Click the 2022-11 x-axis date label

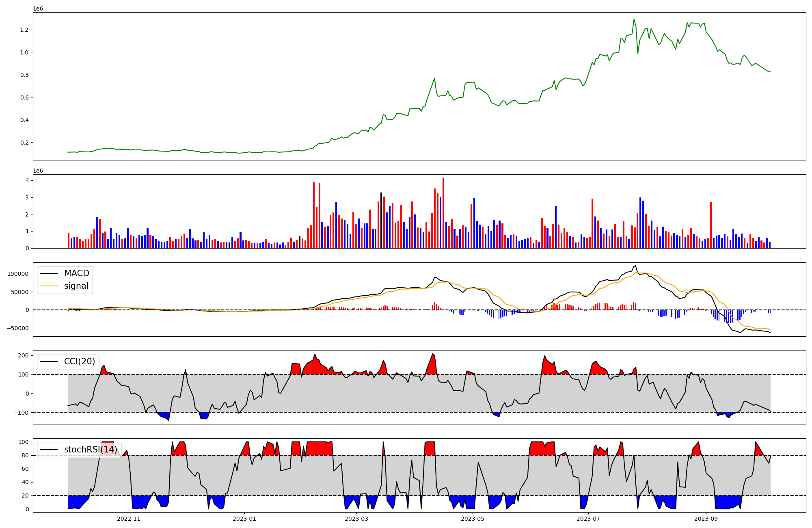click(129, 519)
